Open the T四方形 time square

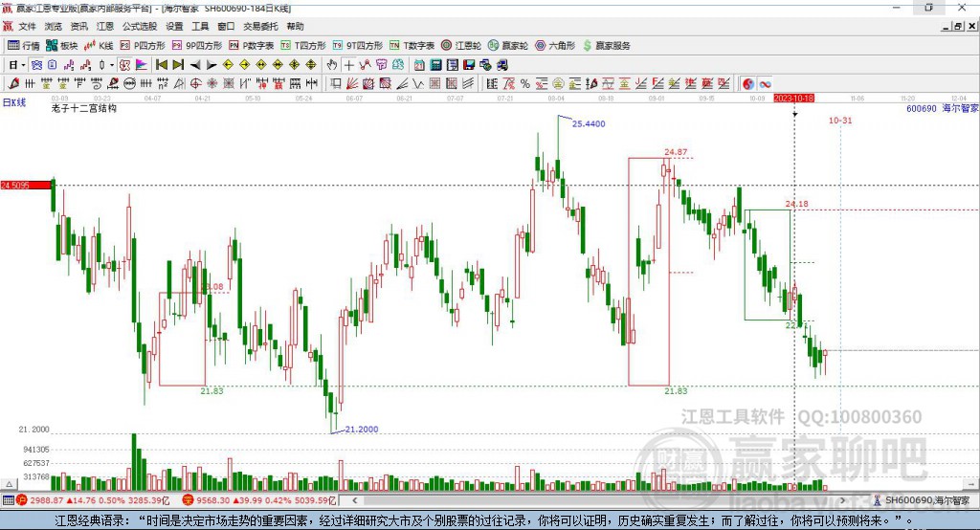[303, 46]
